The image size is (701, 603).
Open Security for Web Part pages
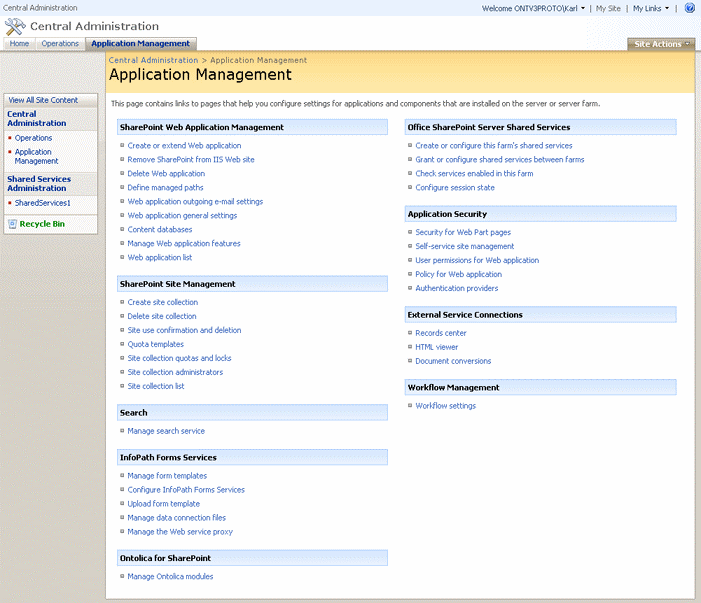coord(463,232)
